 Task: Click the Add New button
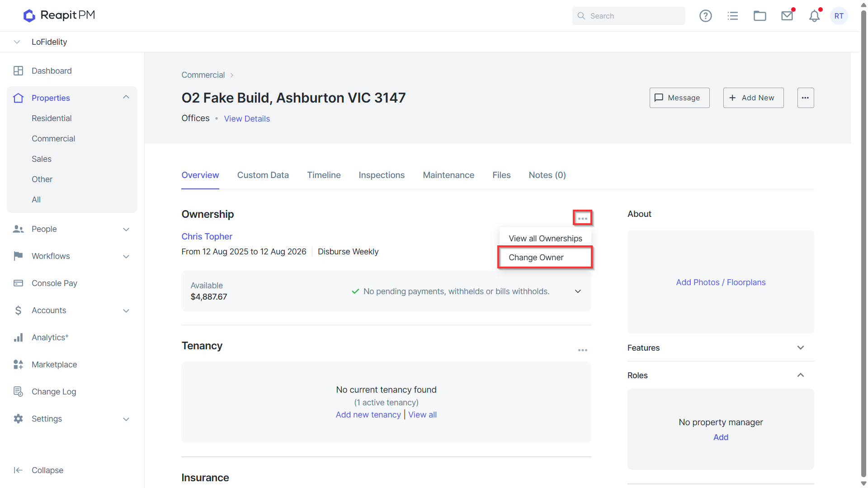click(x=753, y=98)
